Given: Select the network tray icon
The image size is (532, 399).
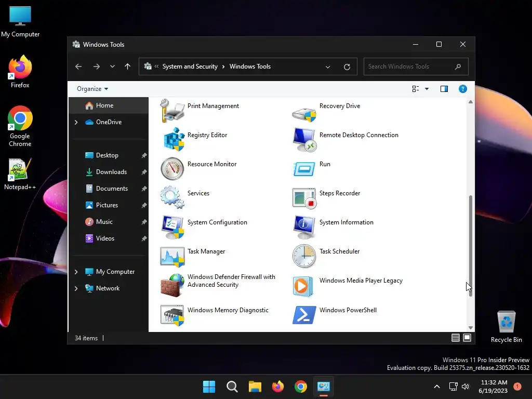Looking at the screenshot, I should [453, 387].
